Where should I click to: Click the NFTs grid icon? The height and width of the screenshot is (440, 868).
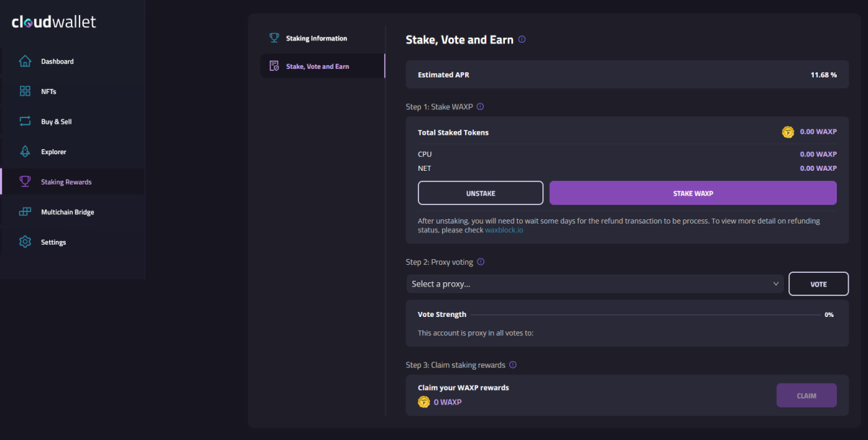pyautogui.click(x=25, y=91)
